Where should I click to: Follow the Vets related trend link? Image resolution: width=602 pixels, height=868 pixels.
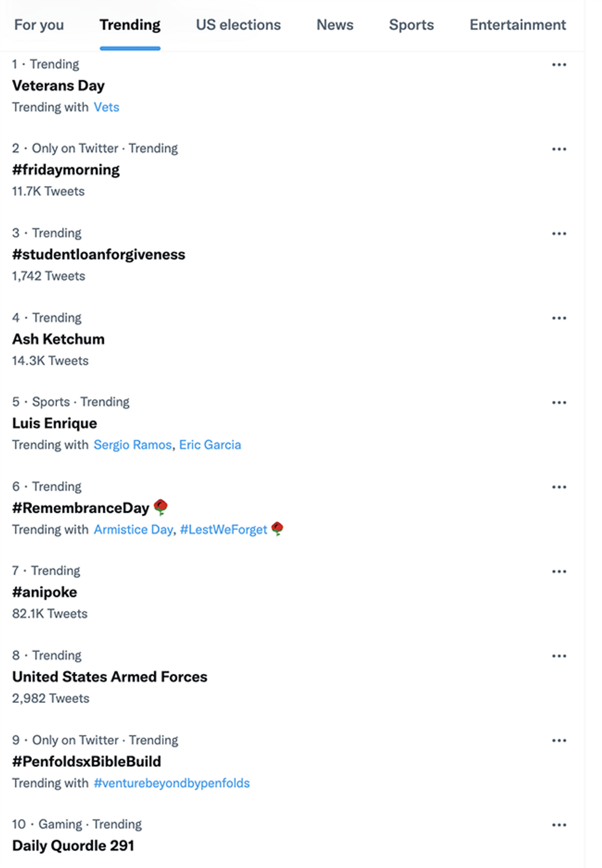[106, 107]
